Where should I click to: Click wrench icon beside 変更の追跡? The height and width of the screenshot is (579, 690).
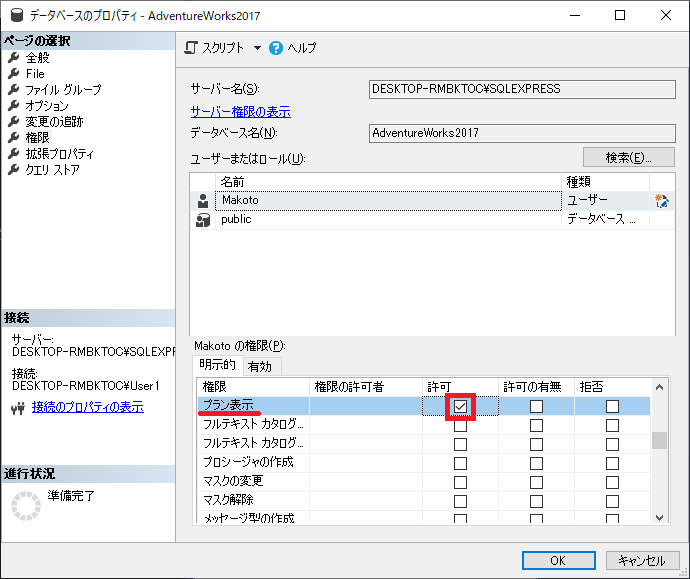pos(14,121)
